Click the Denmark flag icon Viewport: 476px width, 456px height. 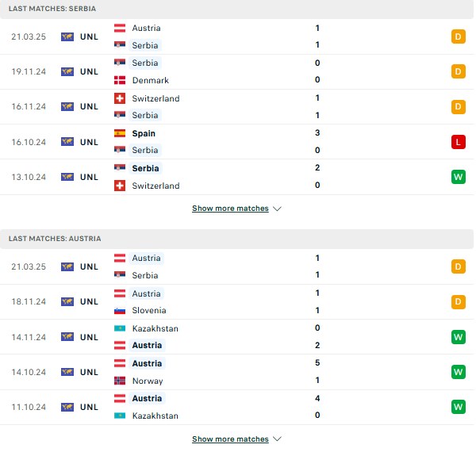coord(120,80)
